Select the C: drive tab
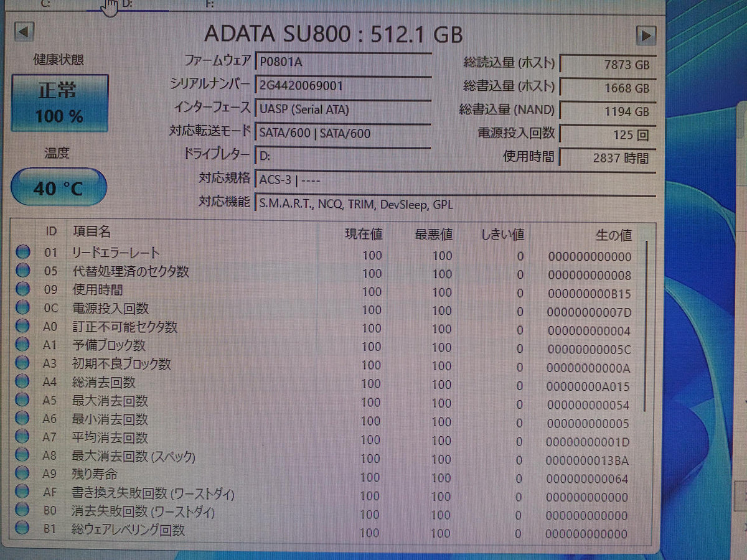Viewport: 747px width, 560px height. (47, 4)
